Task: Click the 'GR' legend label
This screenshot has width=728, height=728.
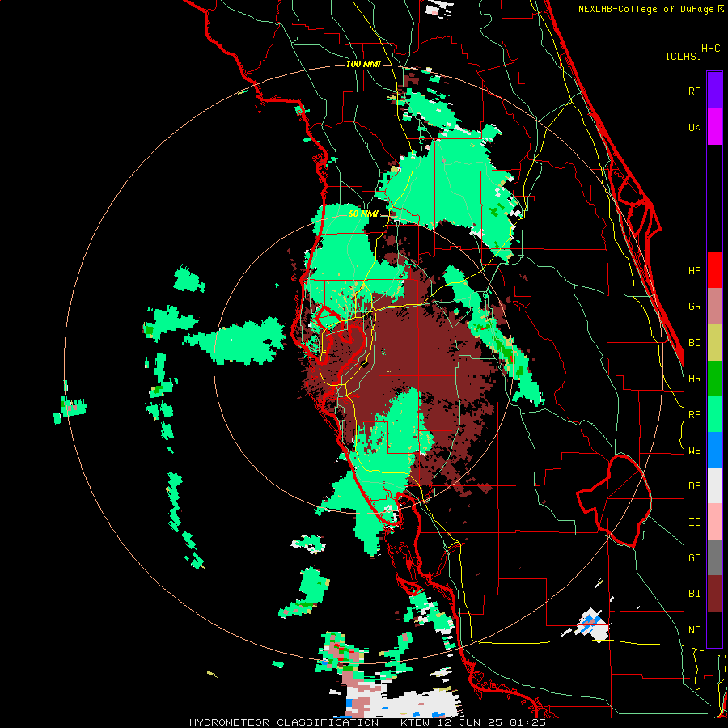Action: 694,307
